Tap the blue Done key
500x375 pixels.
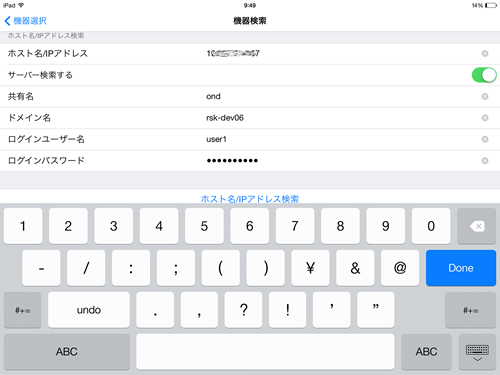pyautogui.click(x=461, y=268)
